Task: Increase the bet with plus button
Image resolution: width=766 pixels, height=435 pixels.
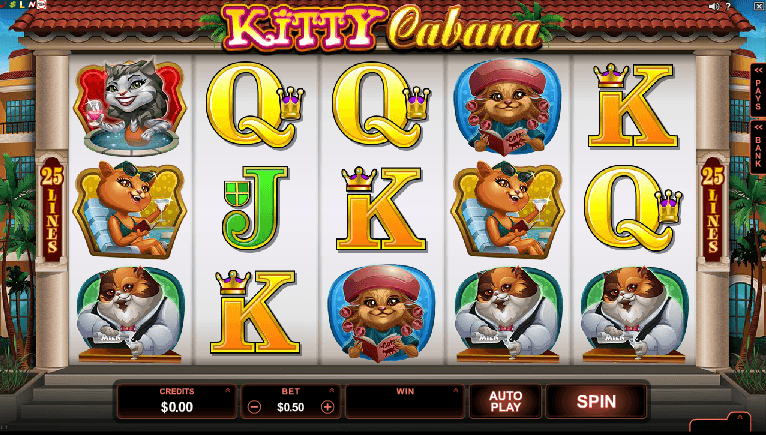Action: pyautogui.click(x=327, y=407)
